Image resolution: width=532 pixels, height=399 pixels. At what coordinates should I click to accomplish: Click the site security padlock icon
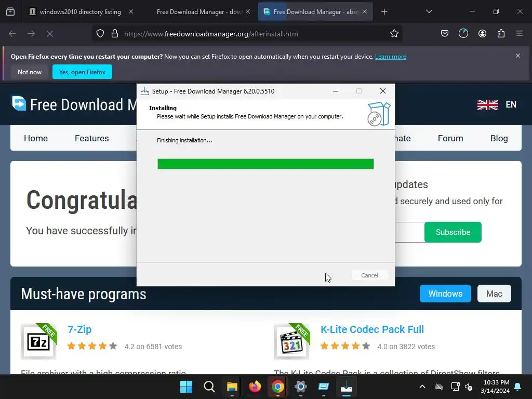tap(115, 34)
